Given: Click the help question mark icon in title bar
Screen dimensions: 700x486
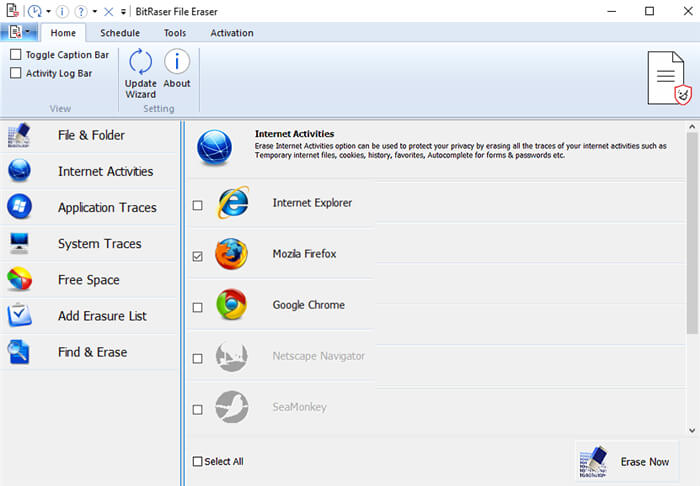Looking at the screenshot, I should click(81, 11).
